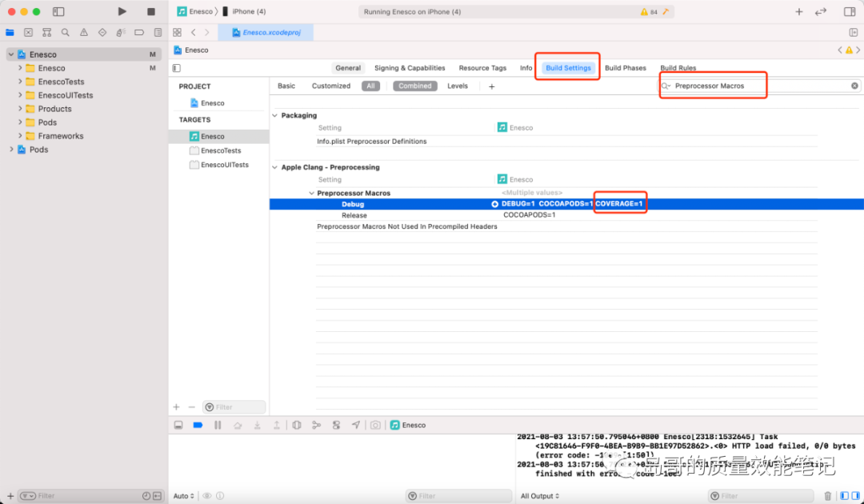
Task: Toggle the navigator sidebar panel icon
Action: pos(58,11)
